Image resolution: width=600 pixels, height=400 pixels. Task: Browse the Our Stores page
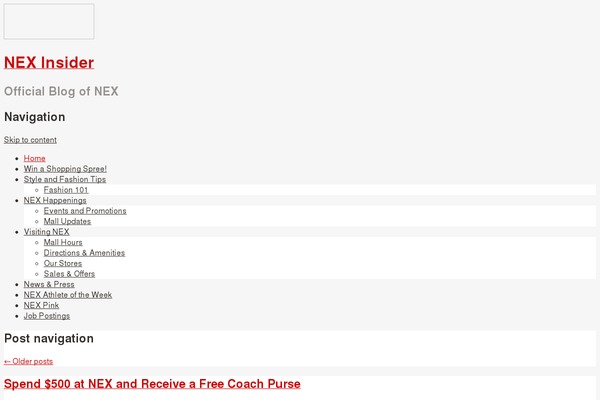63,263
